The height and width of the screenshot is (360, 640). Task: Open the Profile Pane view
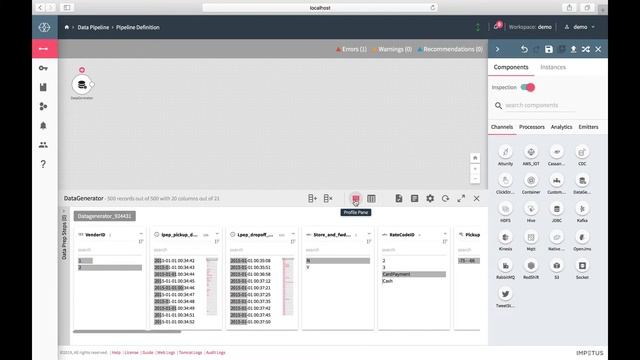(356, 198)
